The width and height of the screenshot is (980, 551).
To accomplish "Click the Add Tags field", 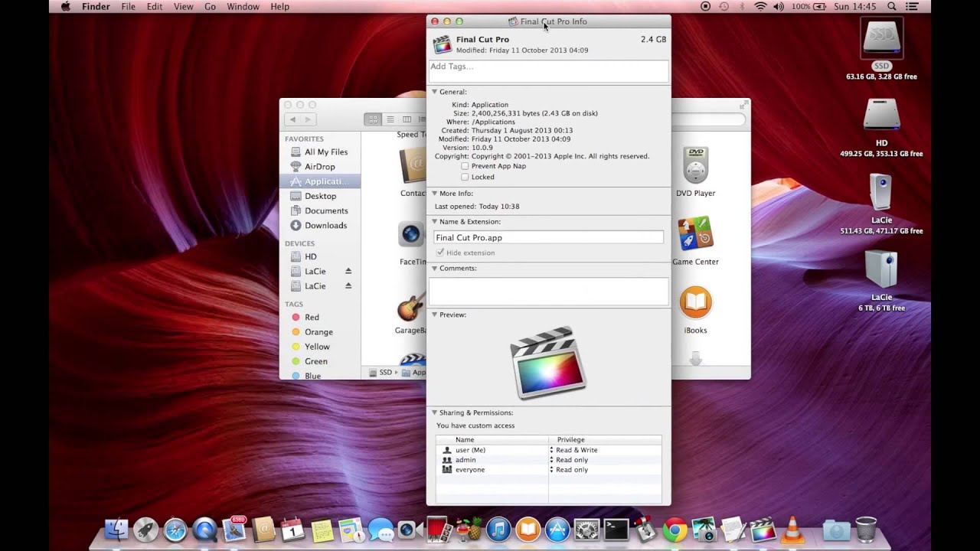I will 548,70.
